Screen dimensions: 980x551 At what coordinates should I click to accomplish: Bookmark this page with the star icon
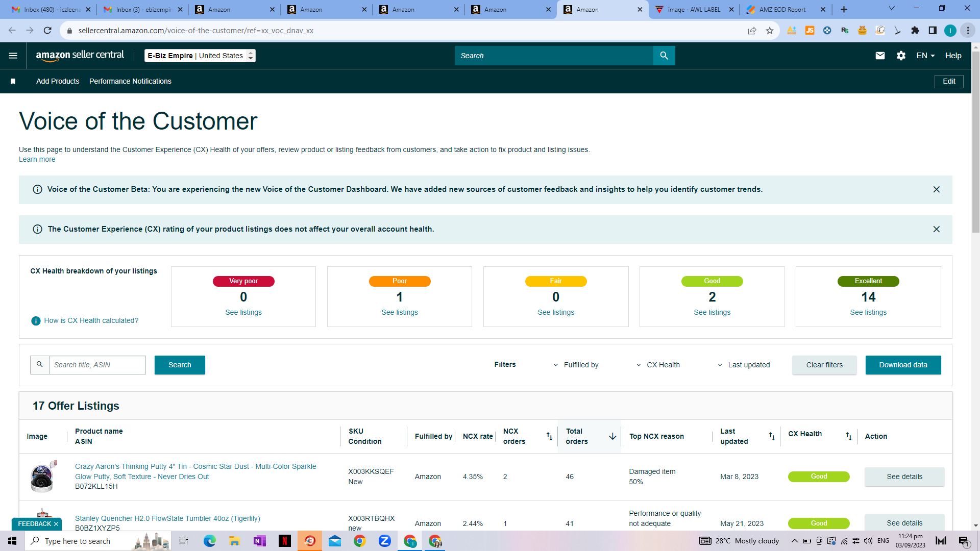[x=770, y=31]
